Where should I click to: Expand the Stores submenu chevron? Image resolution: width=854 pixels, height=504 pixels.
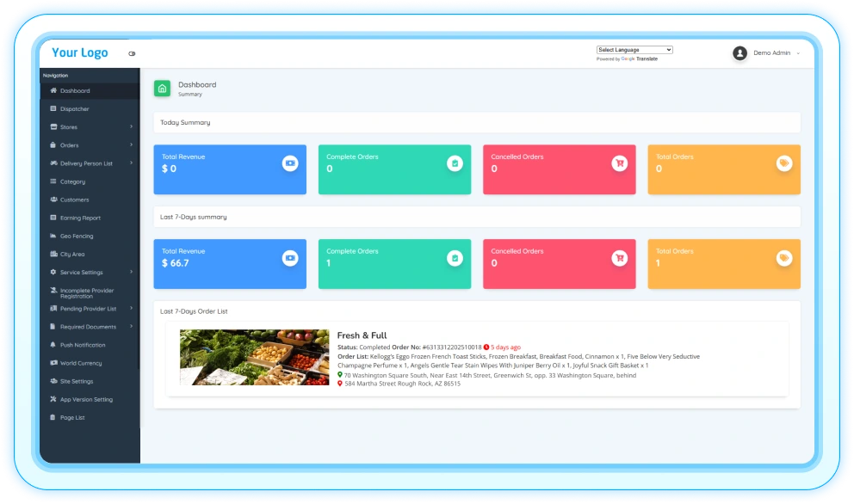pos(131,126)
